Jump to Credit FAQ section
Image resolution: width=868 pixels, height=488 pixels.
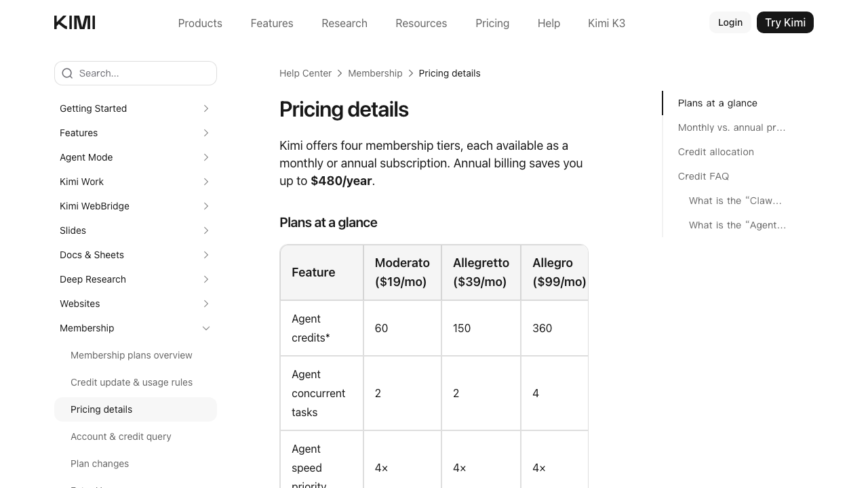tap(703, 176)
